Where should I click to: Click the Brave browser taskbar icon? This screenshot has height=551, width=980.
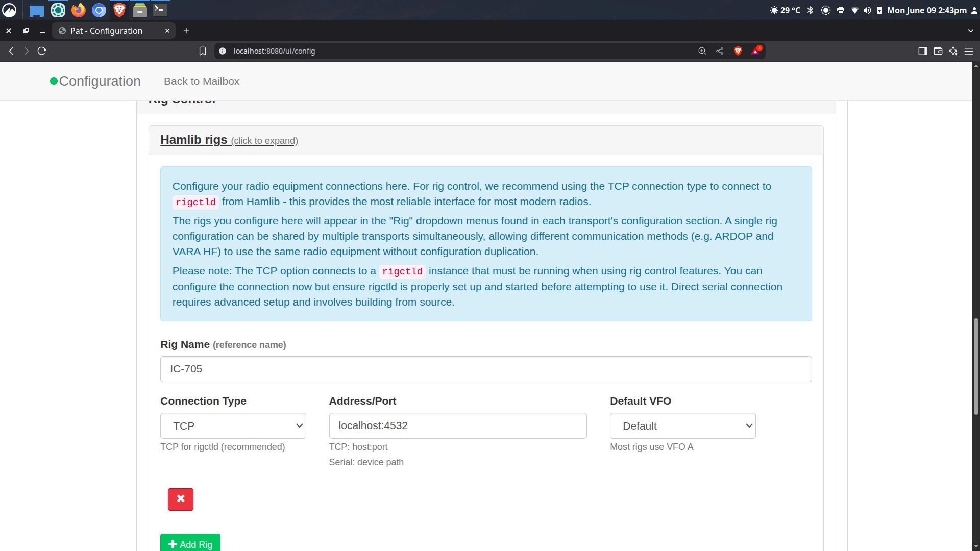[119, 10]
